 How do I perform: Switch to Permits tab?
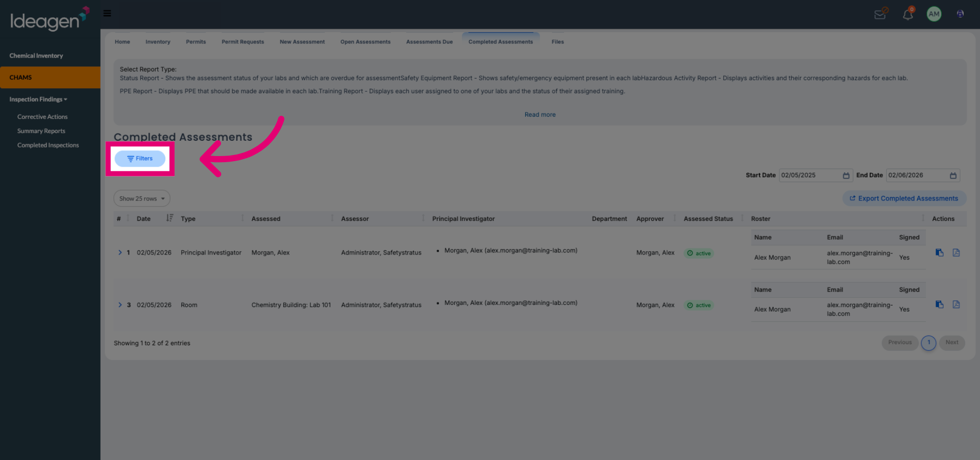tap(196, 42)
